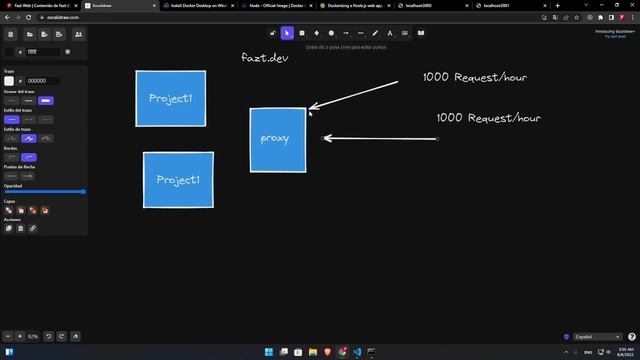The width and height of the screenshot is (640, 360).
Task: Click the Reset canvas trash icon
Action: (x=11, y=35)
